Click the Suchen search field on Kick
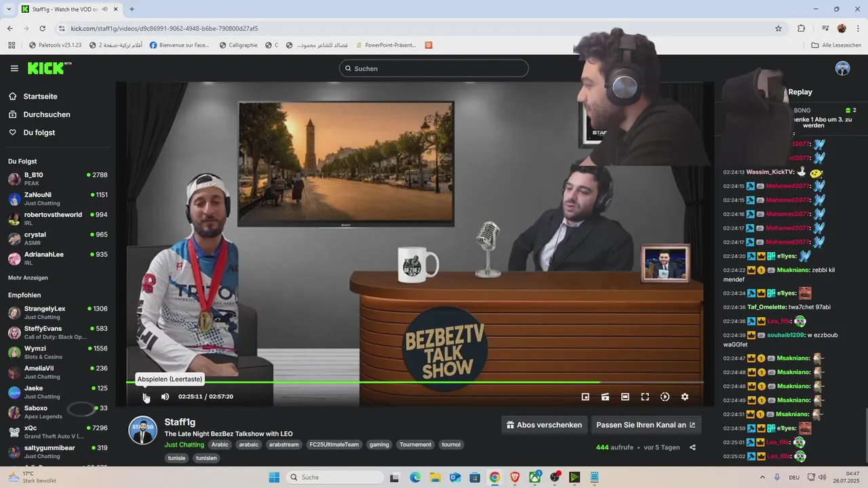This screenshot has height=488, width=868. [434, 68]
